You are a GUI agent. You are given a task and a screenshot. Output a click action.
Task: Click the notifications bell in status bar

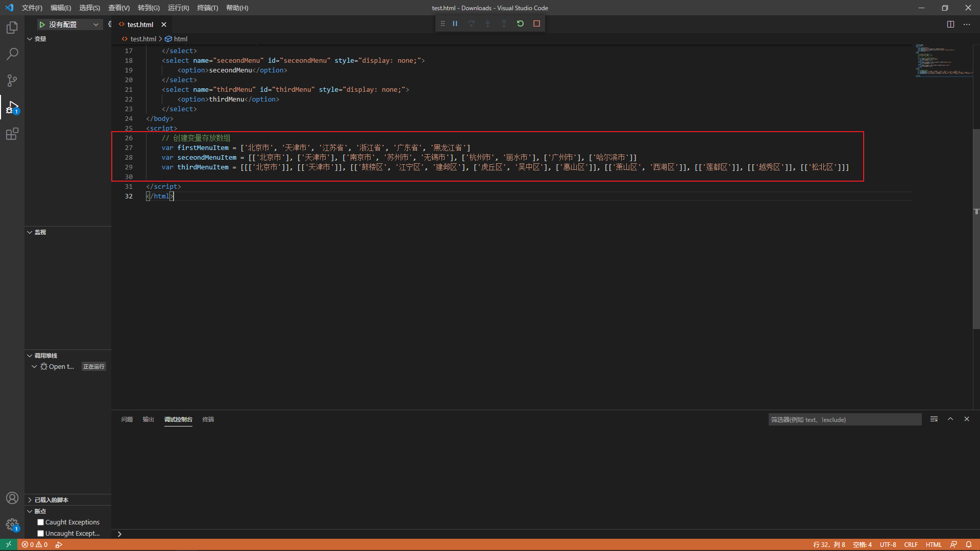click(968, 544)
